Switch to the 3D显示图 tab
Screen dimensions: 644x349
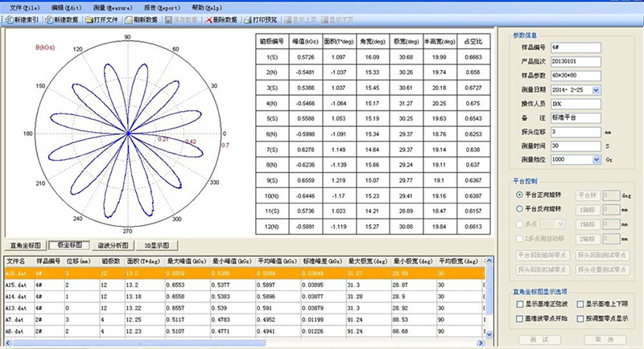(157, 245)
